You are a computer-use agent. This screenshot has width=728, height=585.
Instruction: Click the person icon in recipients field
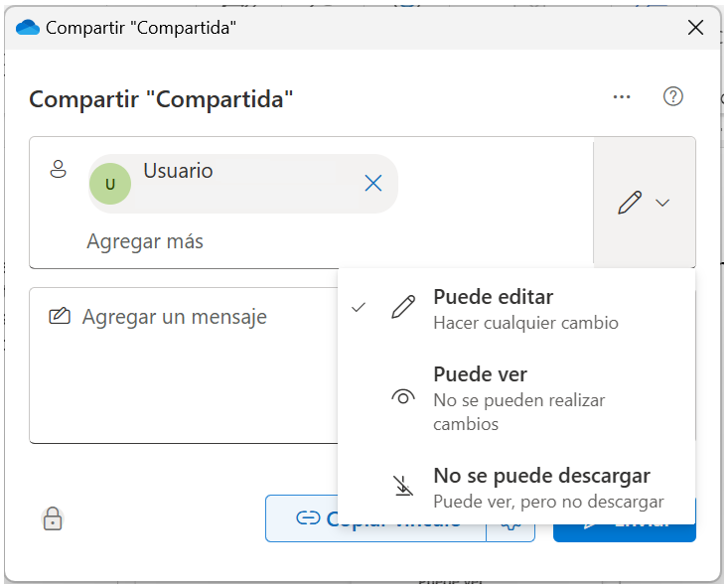coord(58,169)
